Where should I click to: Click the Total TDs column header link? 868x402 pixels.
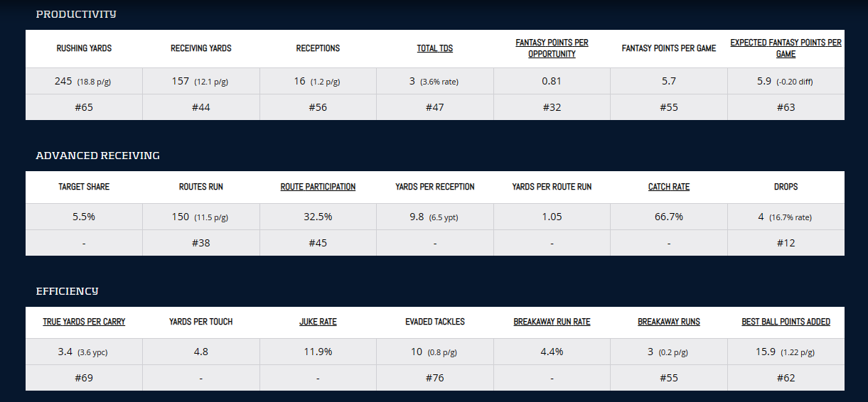[434, 48]
